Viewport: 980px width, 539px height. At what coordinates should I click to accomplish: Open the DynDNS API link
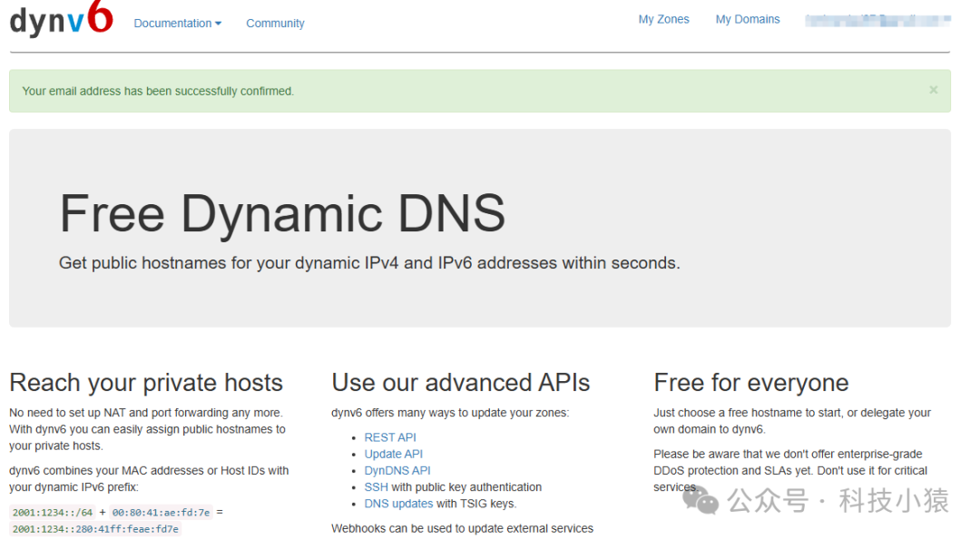point(397,470)
